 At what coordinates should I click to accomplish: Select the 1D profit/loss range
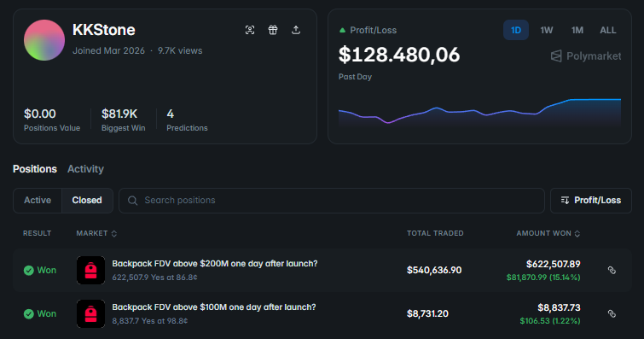point(516,30)
